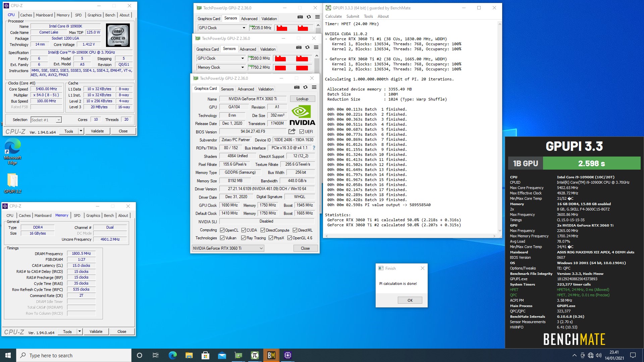
Task: Click the refresh icon in GPU-Z Graphics Card window
Action: 305,87
